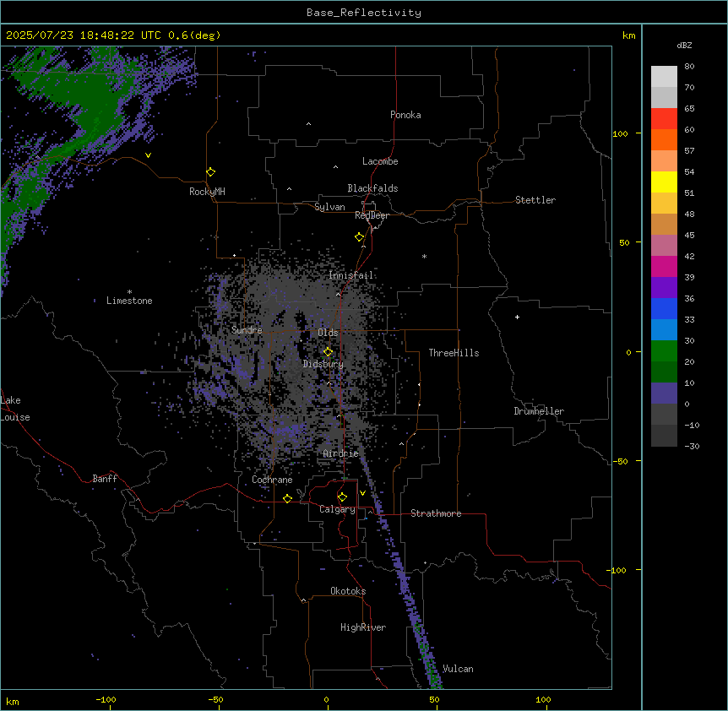
Task: Select the violet swatch below 10 dBZ
Action: [664, 393]
